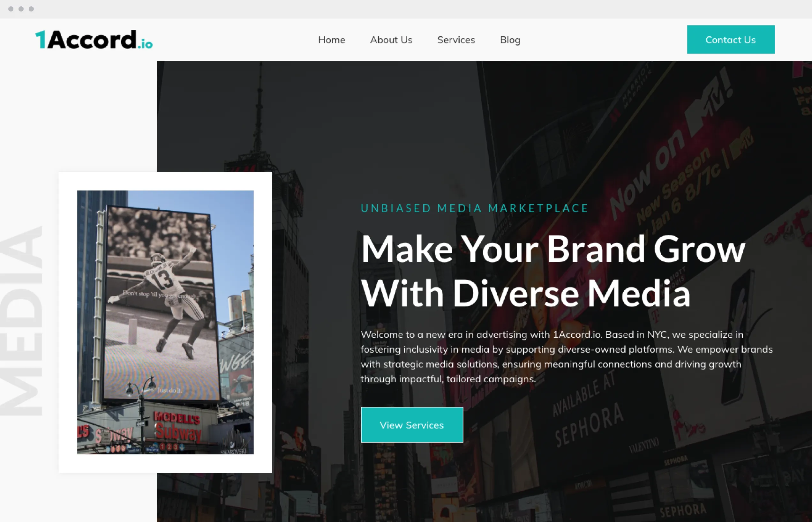
Task: Navigate to the Blog page
Action: [510, 40]
